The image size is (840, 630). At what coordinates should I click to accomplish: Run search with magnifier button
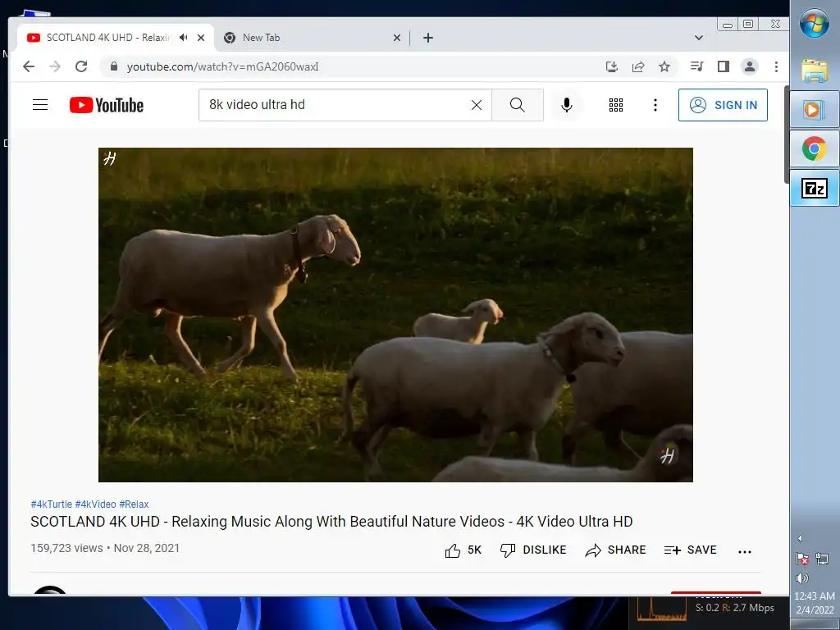click(x=518, y=105)
